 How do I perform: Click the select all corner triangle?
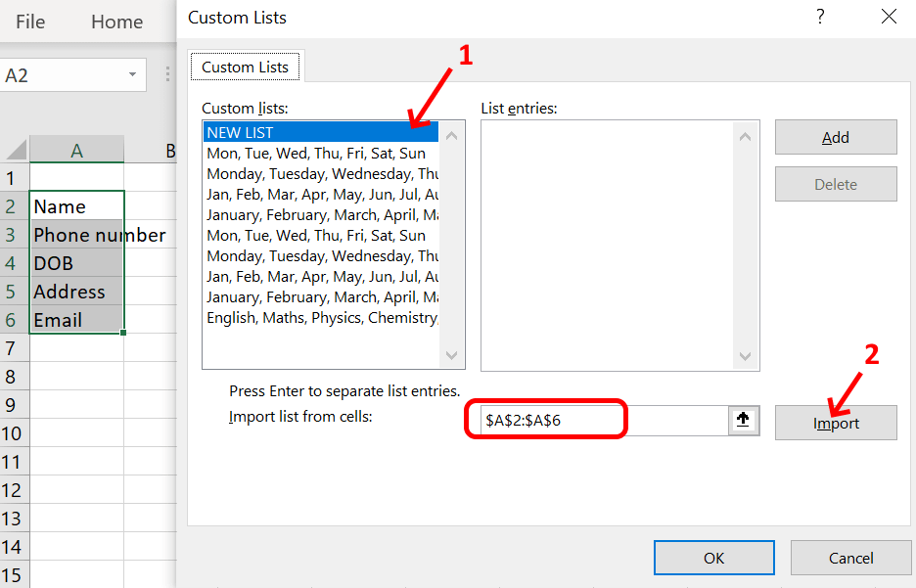point(15,151)
